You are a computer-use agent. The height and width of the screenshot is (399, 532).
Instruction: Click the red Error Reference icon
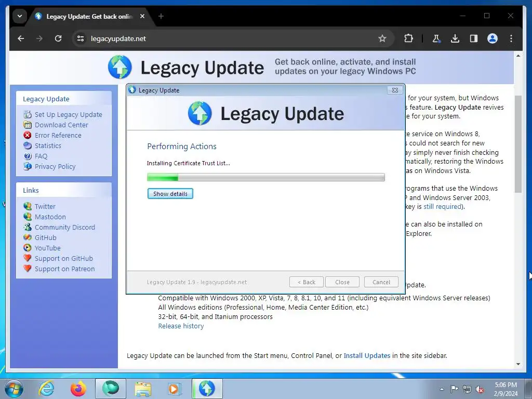pyautogui.click(x=28, y=135)
